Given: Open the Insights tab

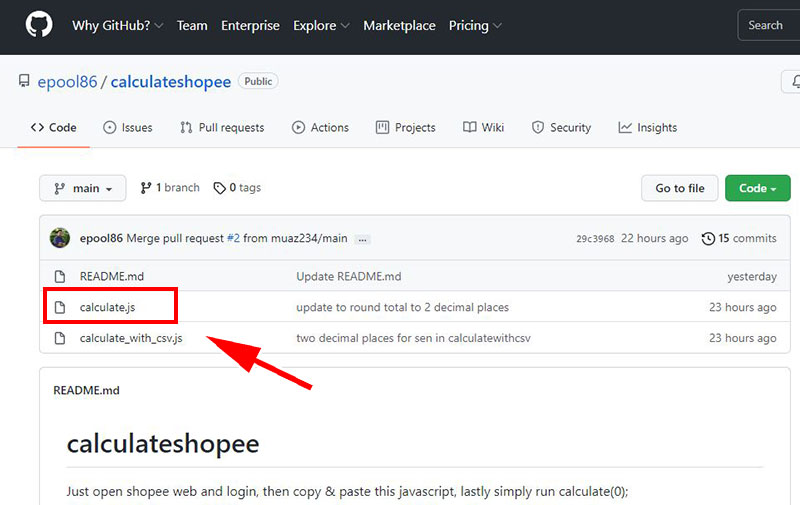Looking at the screenshot, I should [x=647, y=128].
